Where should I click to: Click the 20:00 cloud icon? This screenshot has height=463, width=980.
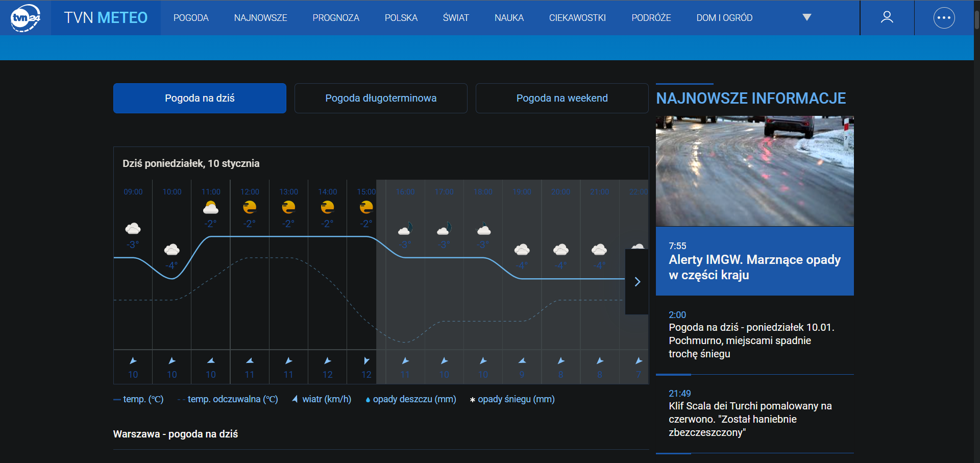tap(560, 249)
